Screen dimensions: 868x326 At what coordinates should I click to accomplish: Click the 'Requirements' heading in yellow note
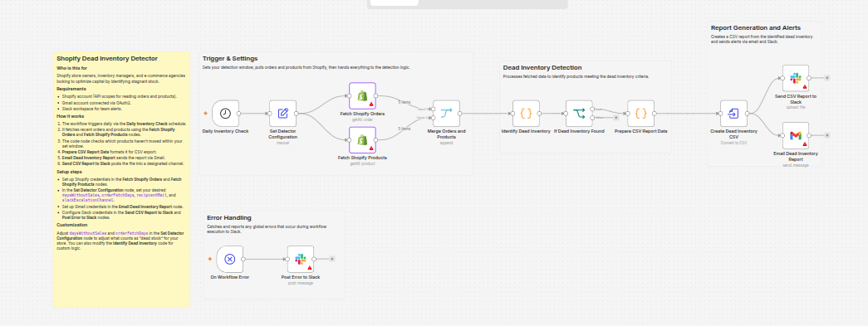pyautogui.click(x=71, y=89)
